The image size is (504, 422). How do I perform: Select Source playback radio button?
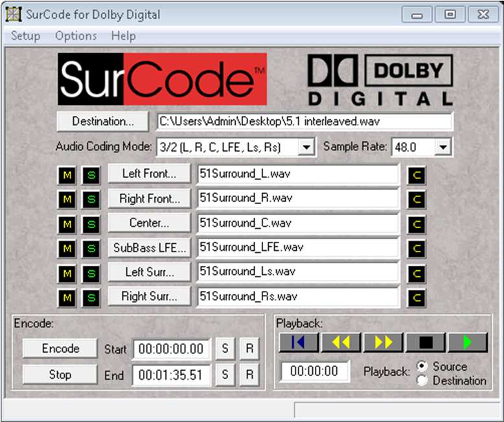[422, 367]
